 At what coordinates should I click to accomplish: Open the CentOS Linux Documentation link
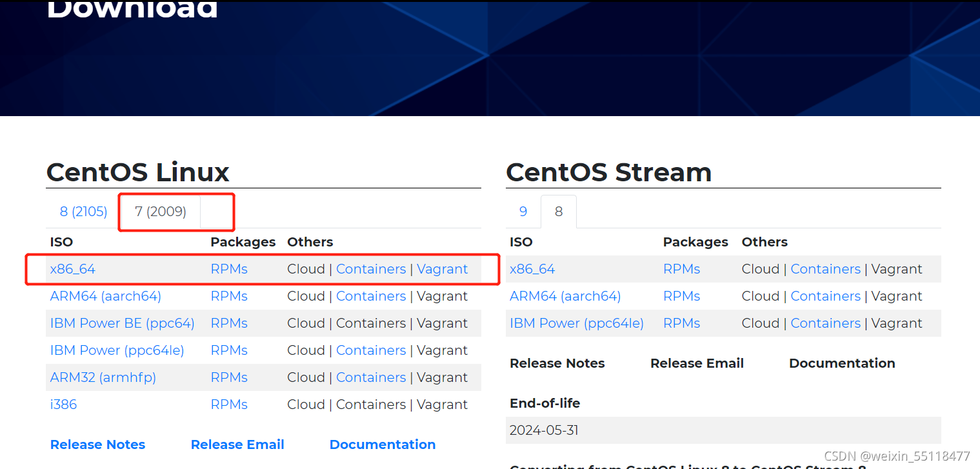383,444
